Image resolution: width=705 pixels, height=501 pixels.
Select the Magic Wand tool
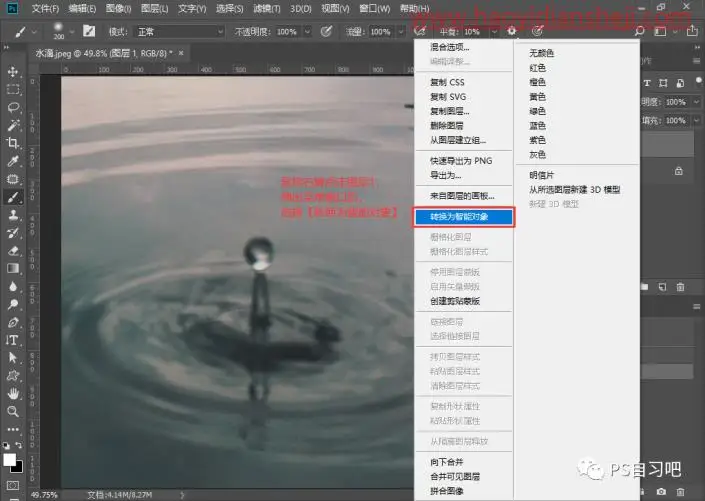(13, 125)
